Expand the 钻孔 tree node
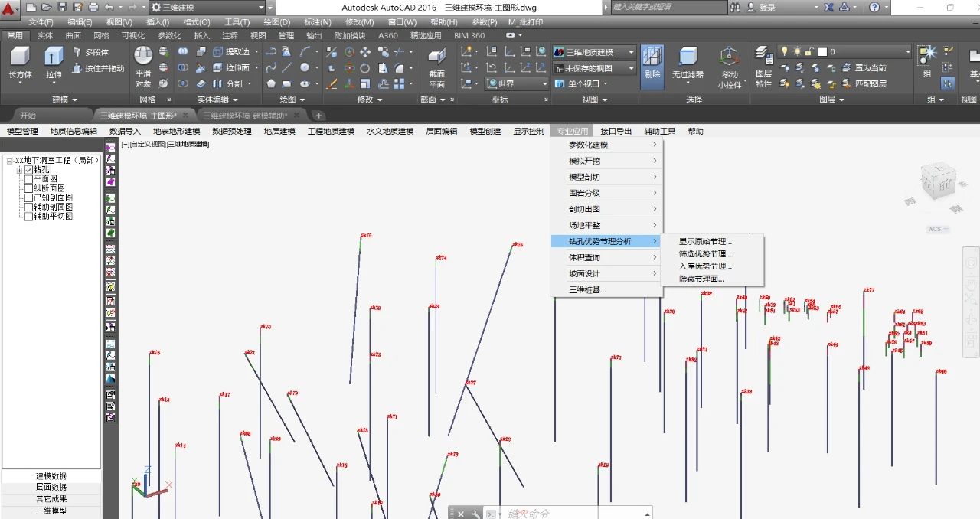The image size is (980, 519). coord(19,170)
